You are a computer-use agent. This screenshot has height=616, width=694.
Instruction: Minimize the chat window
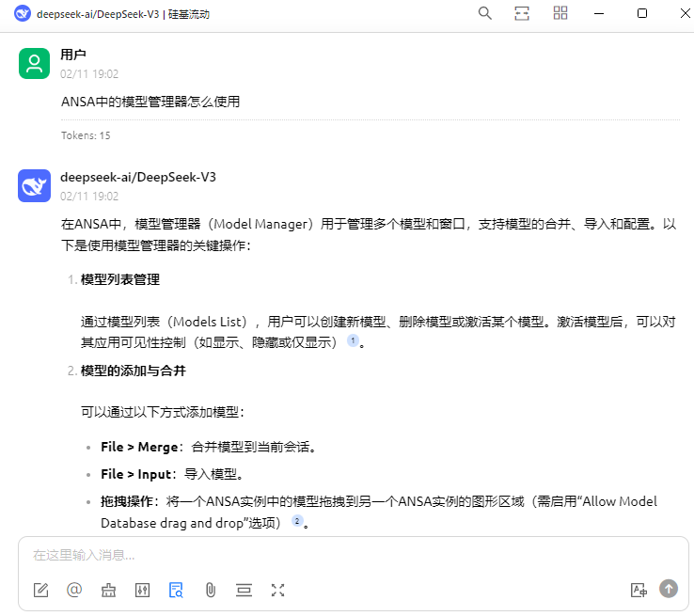click(x=599, y=14)
